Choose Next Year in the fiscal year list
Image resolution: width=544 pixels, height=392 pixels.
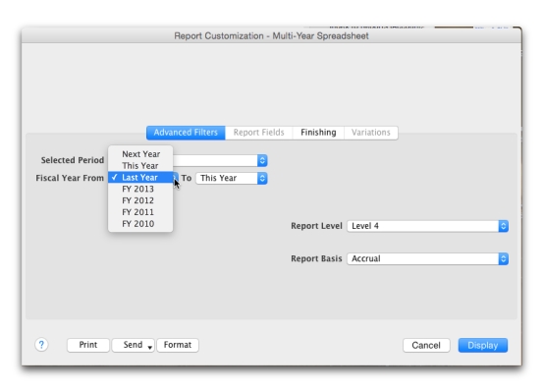140,154
